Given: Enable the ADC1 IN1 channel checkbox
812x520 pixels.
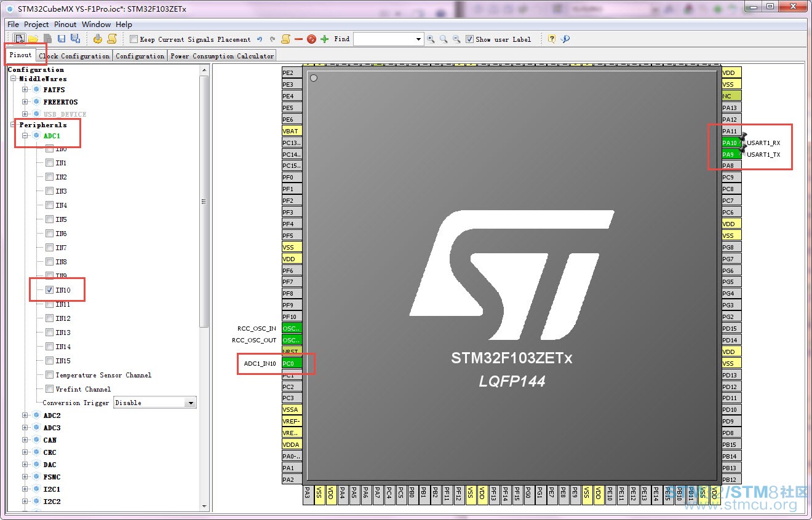Looking at the screenshot, I should (x=49, y=163).
